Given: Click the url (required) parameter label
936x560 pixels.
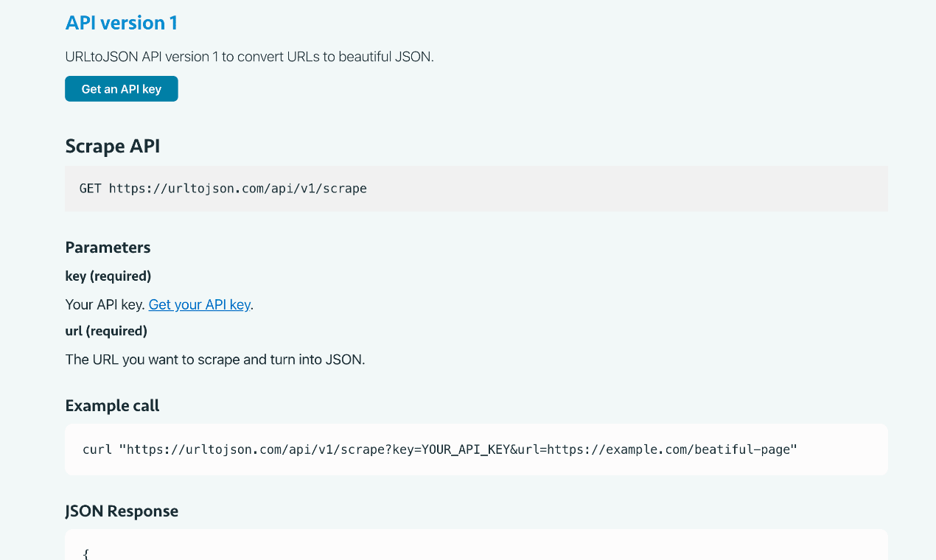Looking at the screenshot, I should tap(106, 331).
